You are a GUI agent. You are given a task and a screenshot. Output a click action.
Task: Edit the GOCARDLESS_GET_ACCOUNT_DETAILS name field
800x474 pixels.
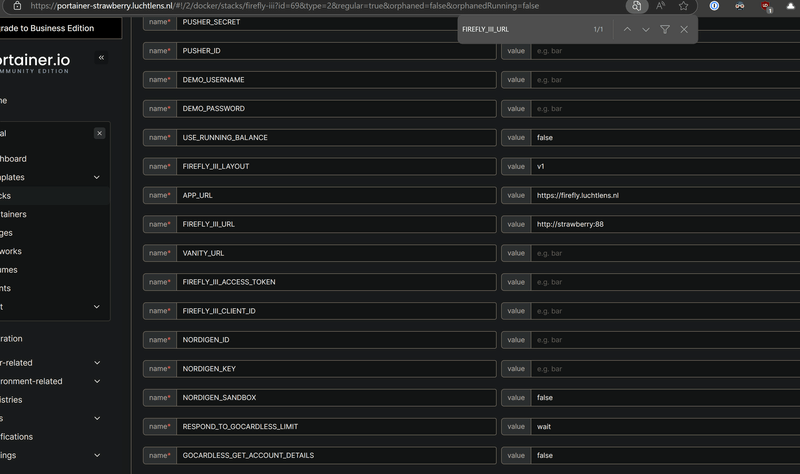(336, 456)
